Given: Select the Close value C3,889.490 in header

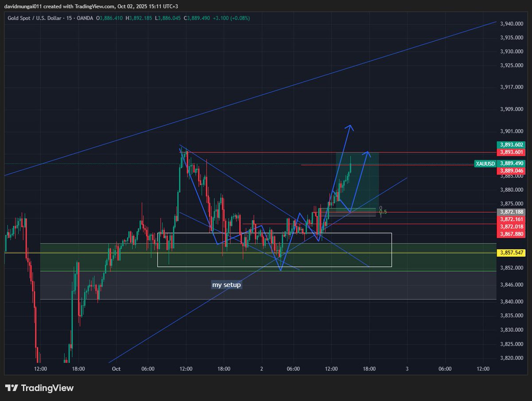Looking at the screenshot, I should coord(197,18).
